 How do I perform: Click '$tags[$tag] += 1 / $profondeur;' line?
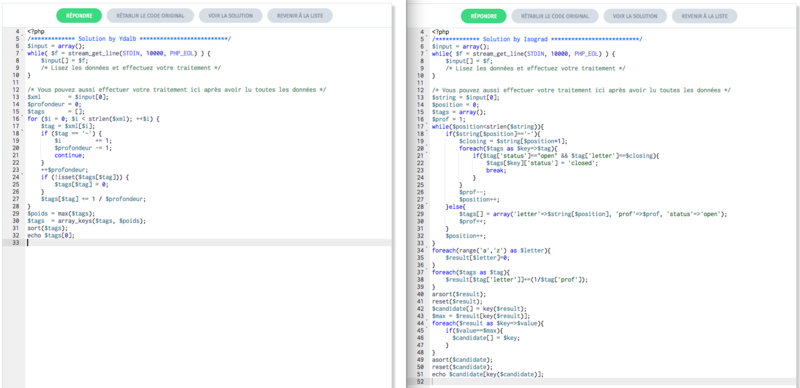93,200
